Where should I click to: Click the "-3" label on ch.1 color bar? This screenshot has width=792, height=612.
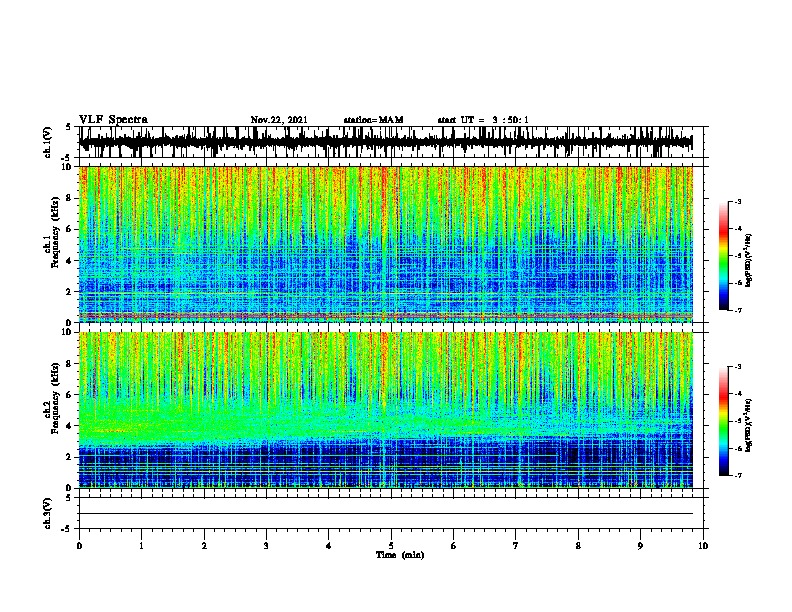point(738,202)
